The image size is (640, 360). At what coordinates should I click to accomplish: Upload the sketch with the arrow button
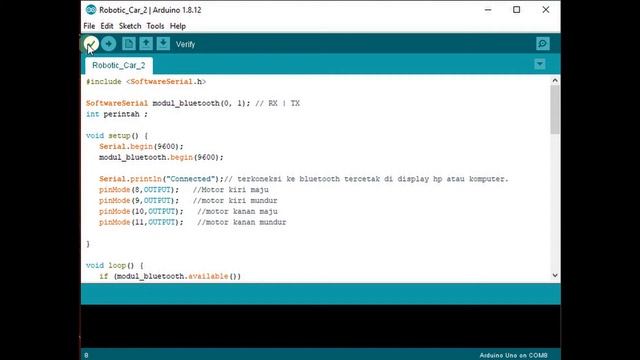(109, 44)
